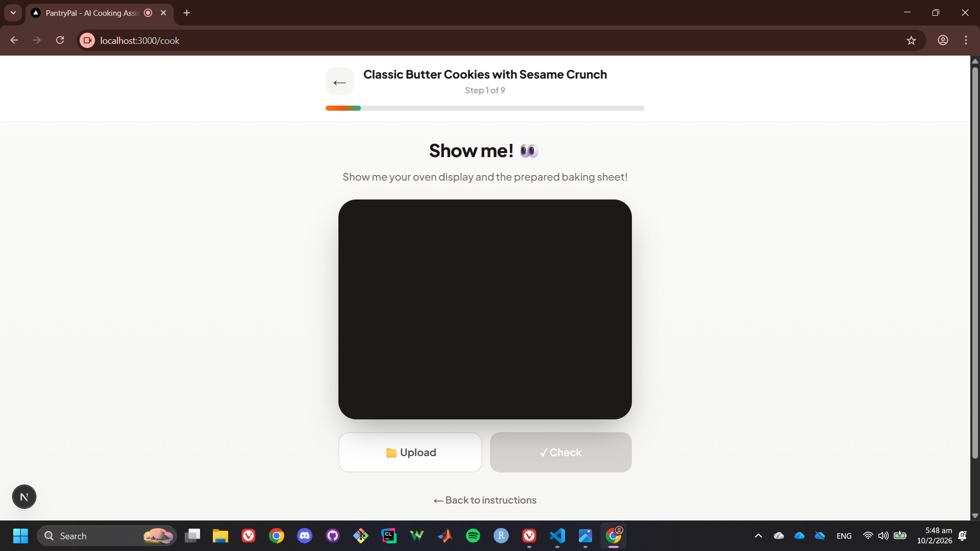Go back to instructions link

(x=485, y=500)
